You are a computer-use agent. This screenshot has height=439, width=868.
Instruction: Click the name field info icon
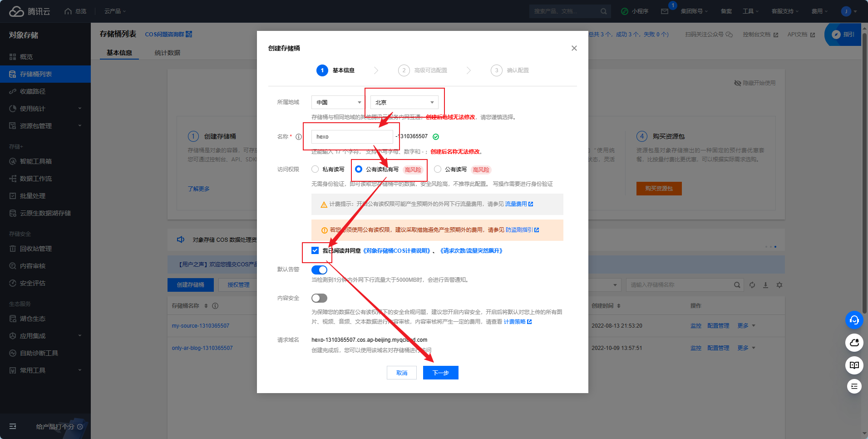(x=299, y=137)
